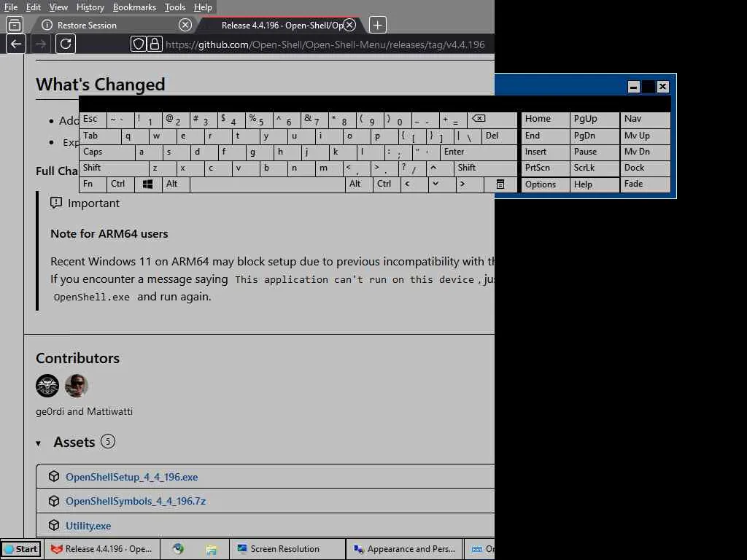Click the context menu key on keyboard
This screenshot has height=560, width=747.
coord(500,184)
